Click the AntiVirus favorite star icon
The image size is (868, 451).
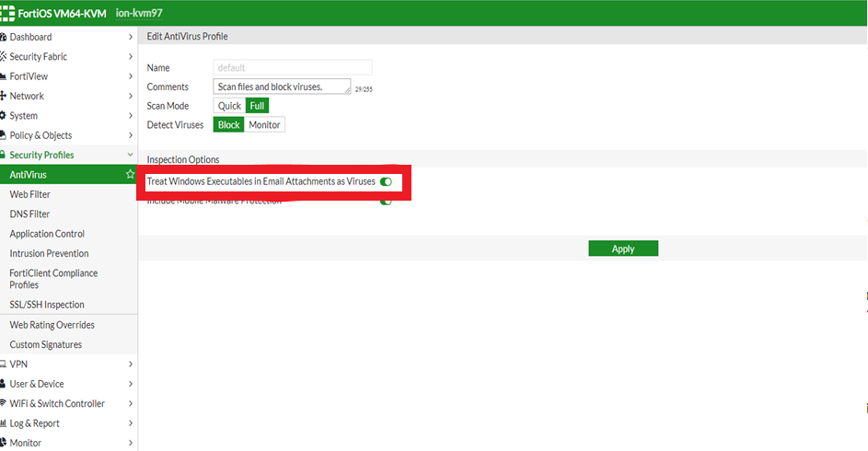point(130,175)
